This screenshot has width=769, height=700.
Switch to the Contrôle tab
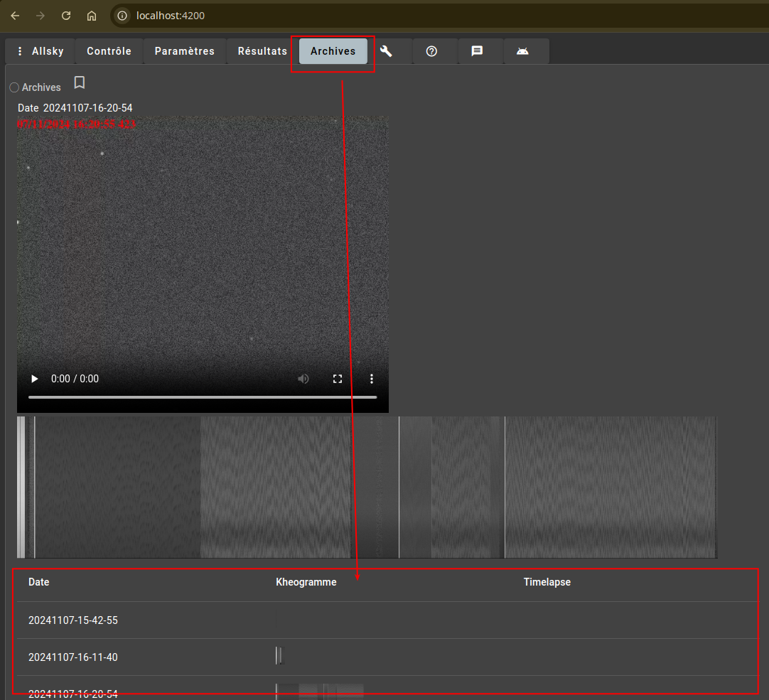[109, 51]
